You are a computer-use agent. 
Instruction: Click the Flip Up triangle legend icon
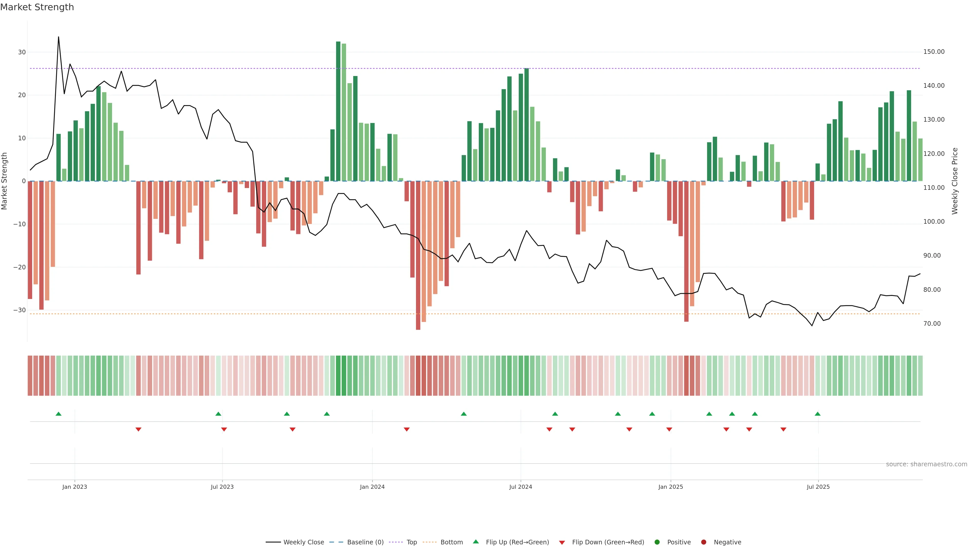pos(475,542)
